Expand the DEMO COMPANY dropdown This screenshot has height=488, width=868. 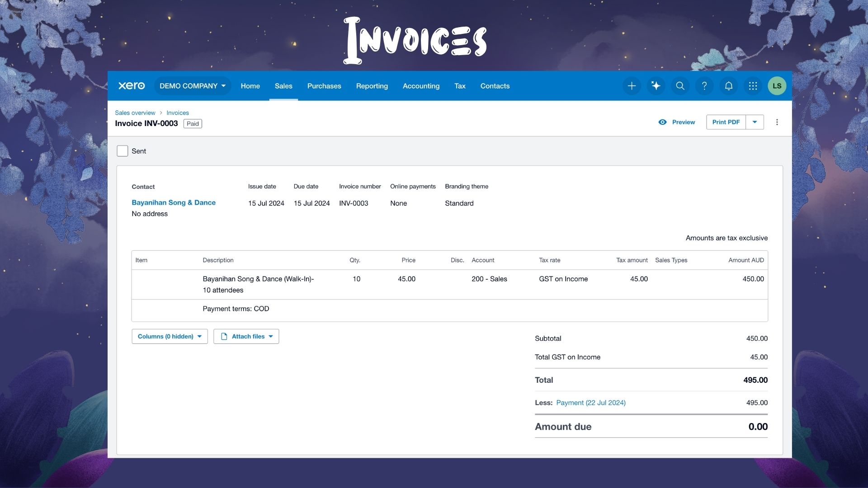click(192, 86)
